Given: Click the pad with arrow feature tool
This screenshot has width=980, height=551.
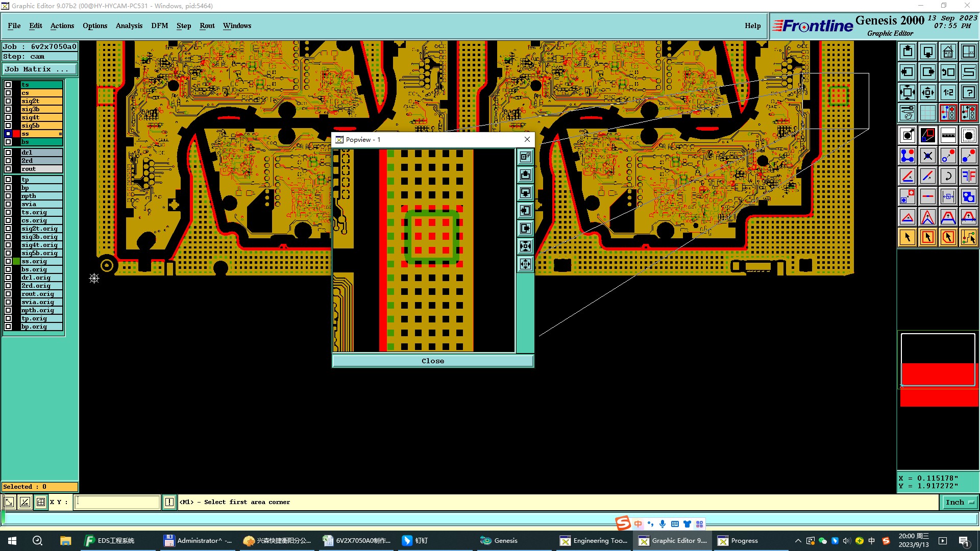Looking at the screenshot, I should [908, 135].
